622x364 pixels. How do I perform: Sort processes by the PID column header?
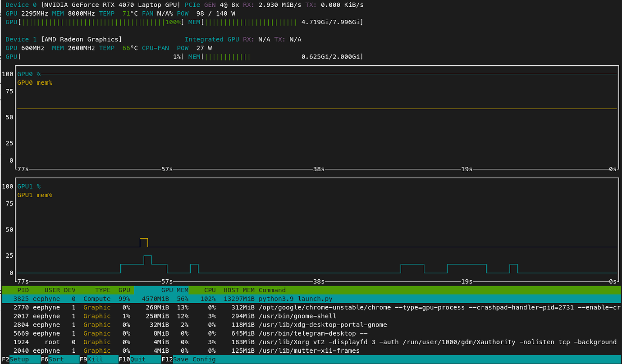click(x=23, y=290)
